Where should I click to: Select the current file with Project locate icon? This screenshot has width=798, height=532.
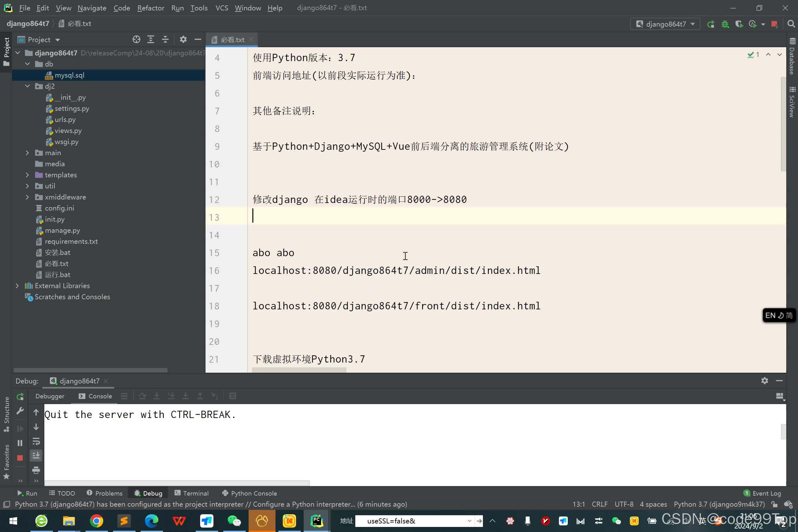136,39
